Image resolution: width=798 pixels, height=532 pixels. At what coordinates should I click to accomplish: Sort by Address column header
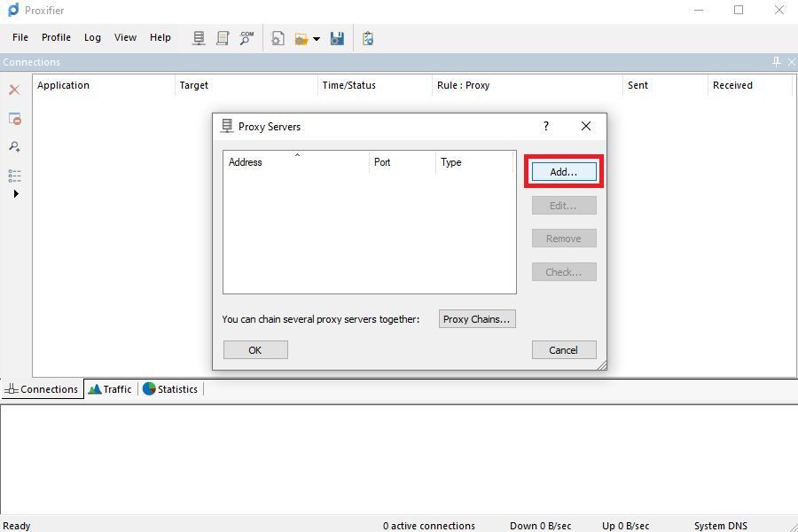(x=296, y=162)
